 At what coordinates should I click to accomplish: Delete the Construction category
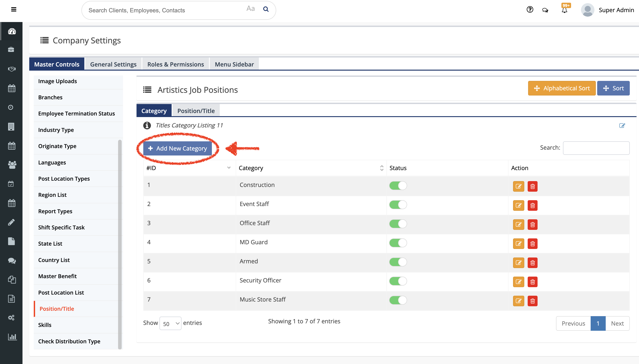[x=532, y=186]
